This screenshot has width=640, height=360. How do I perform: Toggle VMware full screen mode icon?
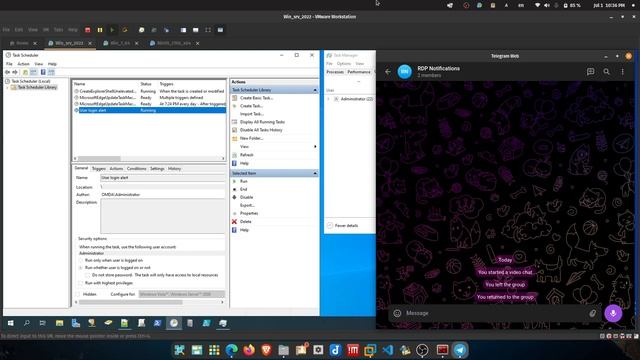pos(208,30)
